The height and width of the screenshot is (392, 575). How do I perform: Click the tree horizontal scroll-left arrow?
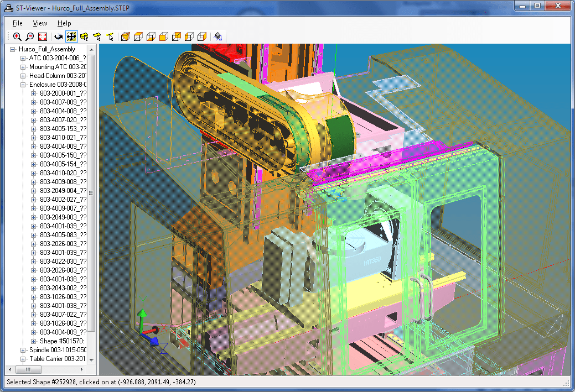(x=10, y=369)
